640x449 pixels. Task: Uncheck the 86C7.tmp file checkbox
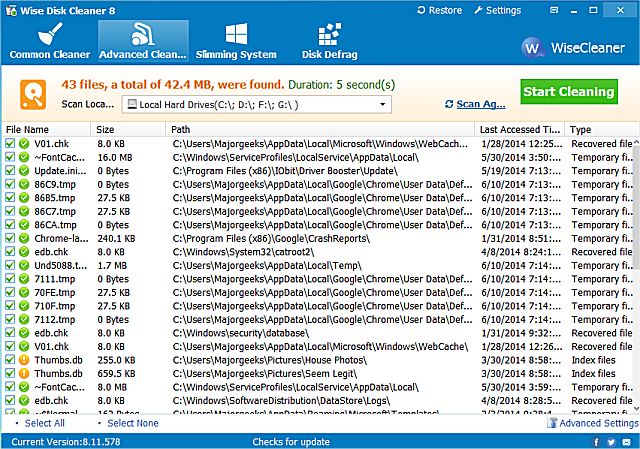(x=10, y=211)
